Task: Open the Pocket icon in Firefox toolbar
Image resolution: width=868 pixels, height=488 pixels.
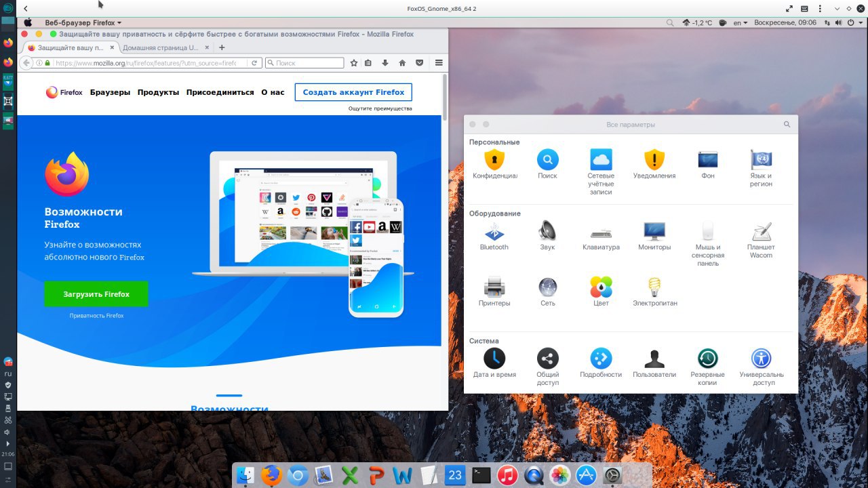Action: tap(419, 63)
